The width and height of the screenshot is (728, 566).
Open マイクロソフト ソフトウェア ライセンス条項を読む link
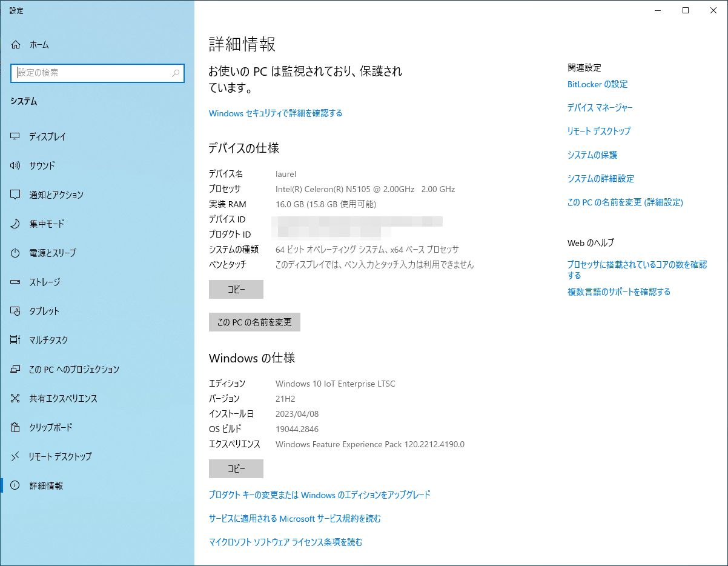point(286,542)
